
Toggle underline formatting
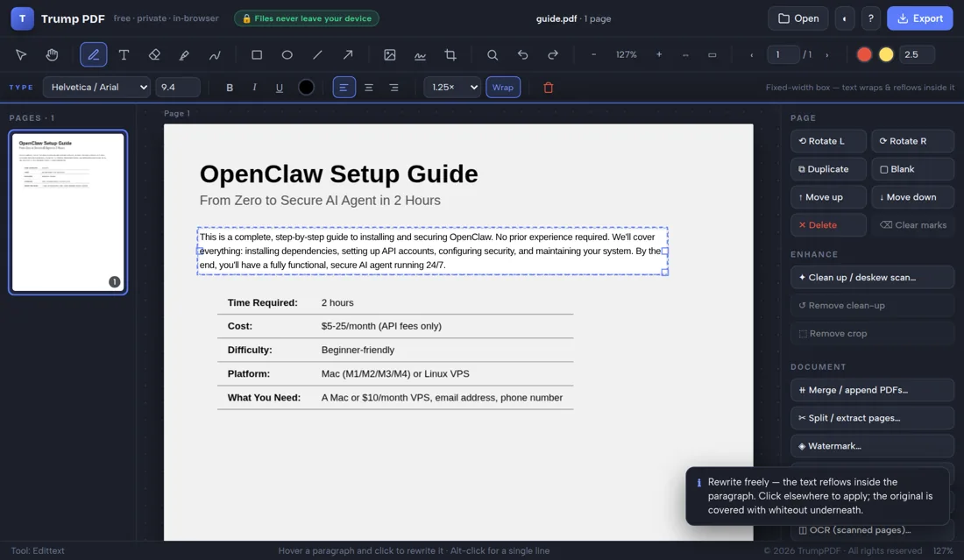[279, 88]
